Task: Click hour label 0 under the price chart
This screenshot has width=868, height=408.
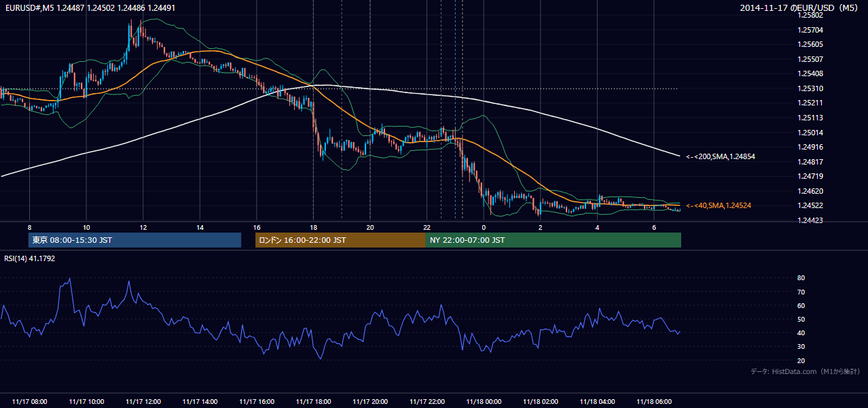Action: (x=484, y=227)
